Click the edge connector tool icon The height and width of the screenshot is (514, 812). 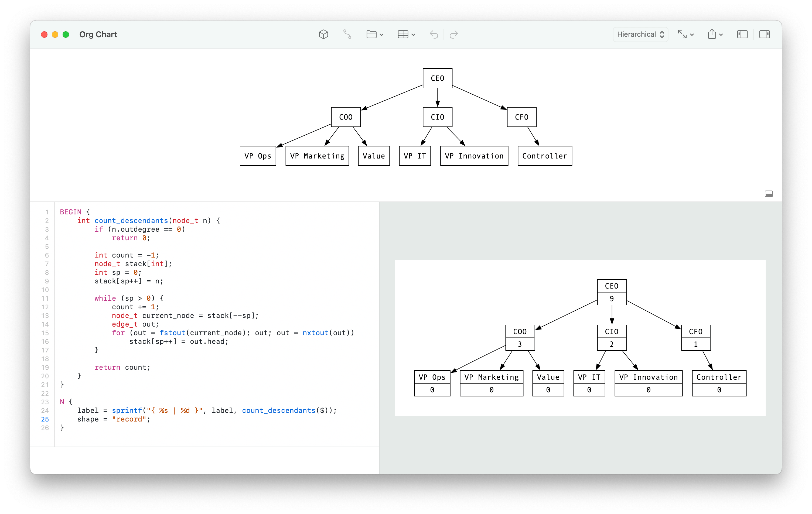(347, 34)
